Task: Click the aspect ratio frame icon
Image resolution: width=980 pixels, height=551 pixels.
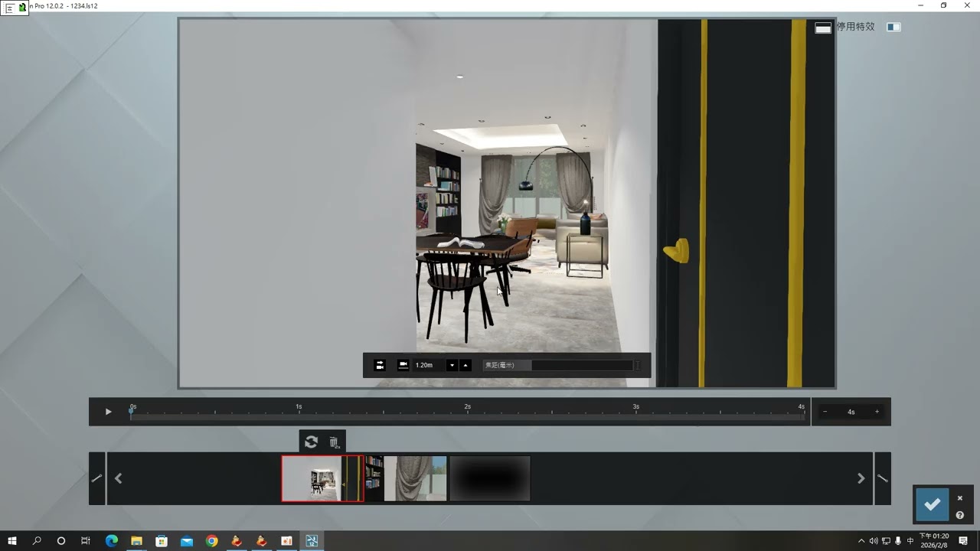Action: point(823,28)
